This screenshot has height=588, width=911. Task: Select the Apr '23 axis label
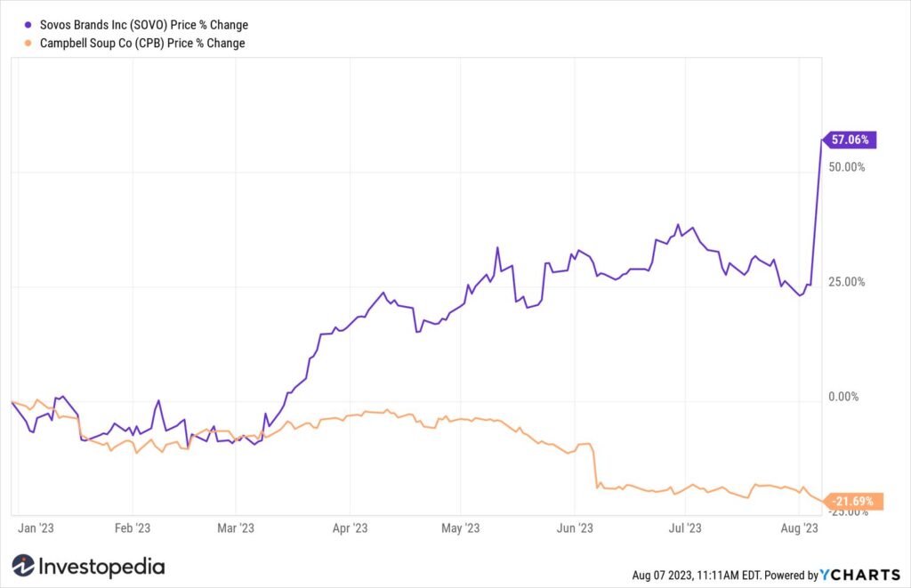point(350,528)
